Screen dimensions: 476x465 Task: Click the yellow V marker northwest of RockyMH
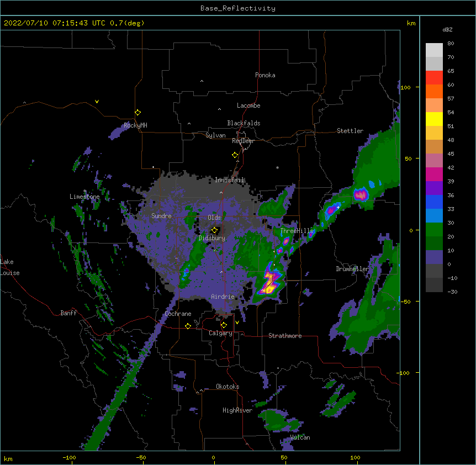(97, 102)
